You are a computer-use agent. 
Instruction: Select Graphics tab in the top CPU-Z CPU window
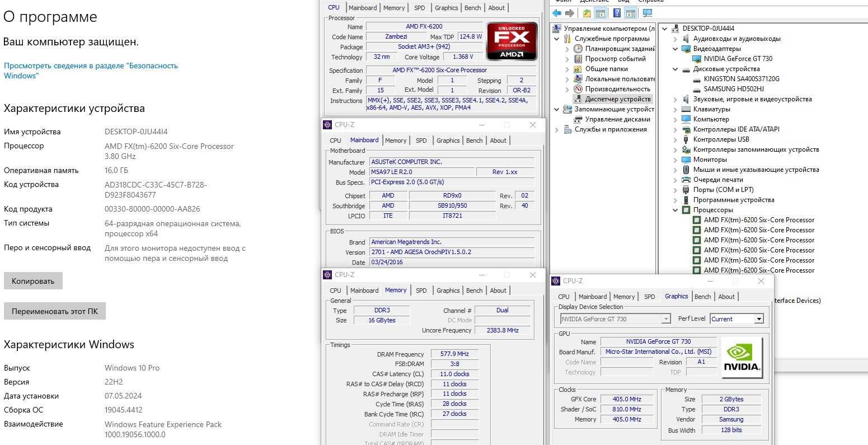pos(446,8)
